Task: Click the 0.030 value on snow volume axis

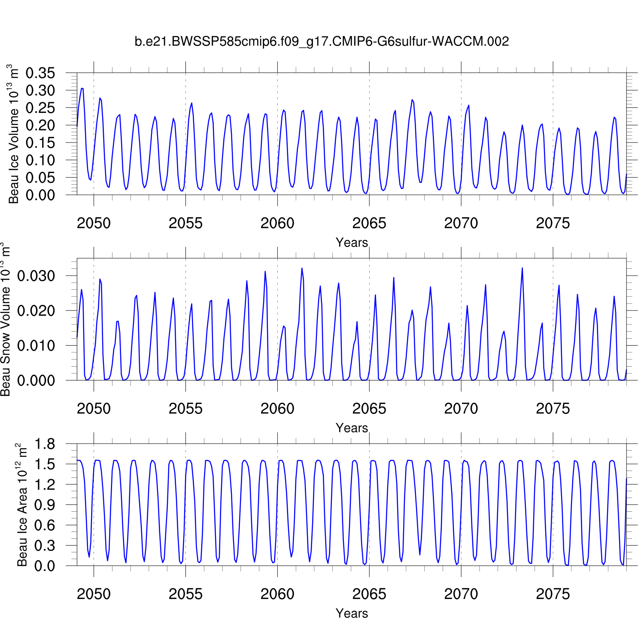Action: (x=36, y=276)
